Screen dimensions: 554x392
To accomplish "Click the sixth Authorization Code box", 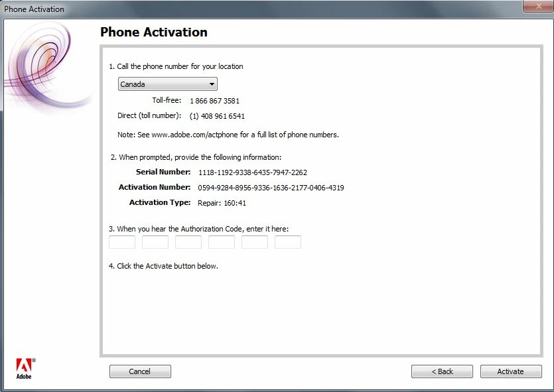I will (288, 242).
